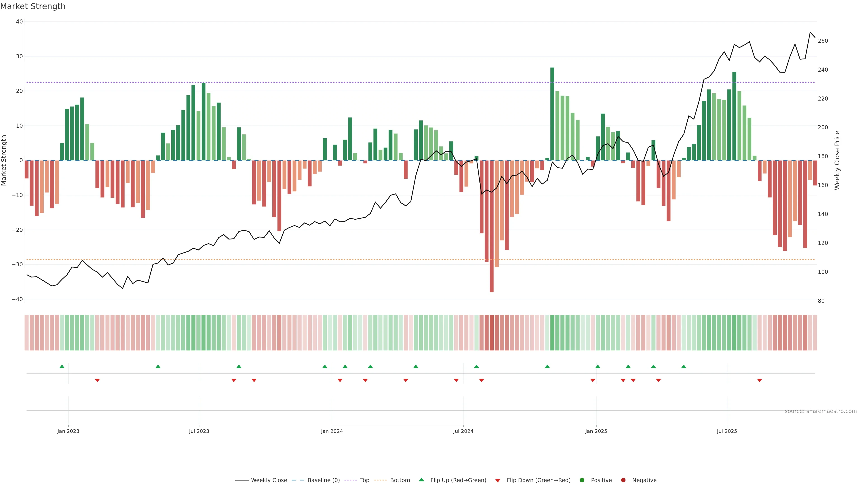Click the Flip Down red triangle legend icon

498,481
